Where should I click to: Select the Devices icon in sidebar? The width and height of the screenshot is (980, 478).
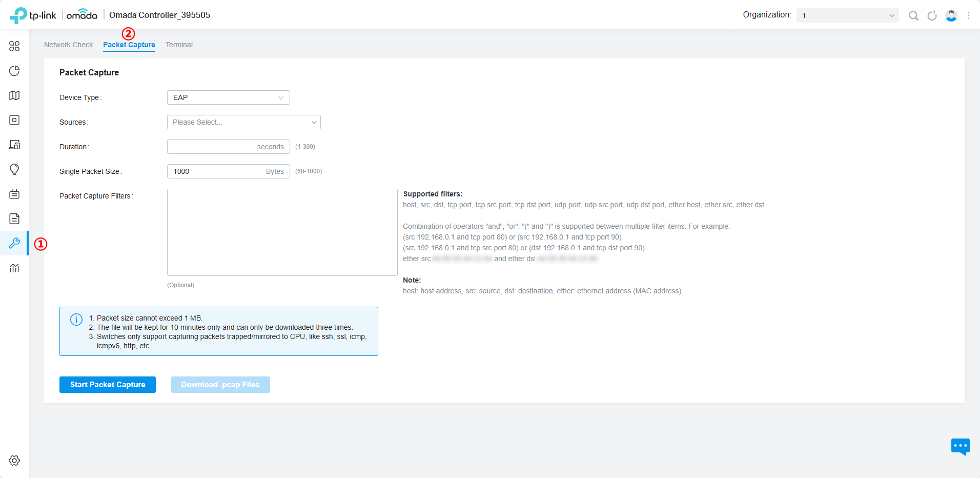(14, 120)
